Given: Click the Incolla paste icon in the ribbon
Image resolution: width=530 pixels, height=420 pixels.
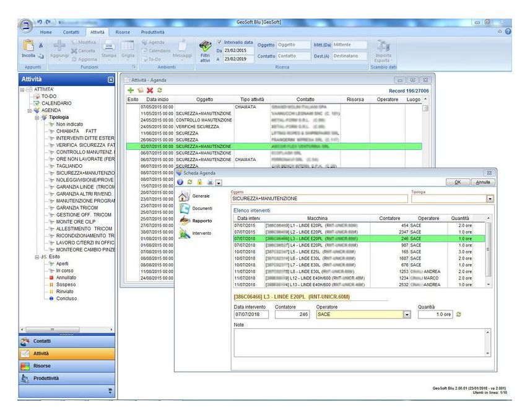Looking at the screenshot, I should (28, 45).
